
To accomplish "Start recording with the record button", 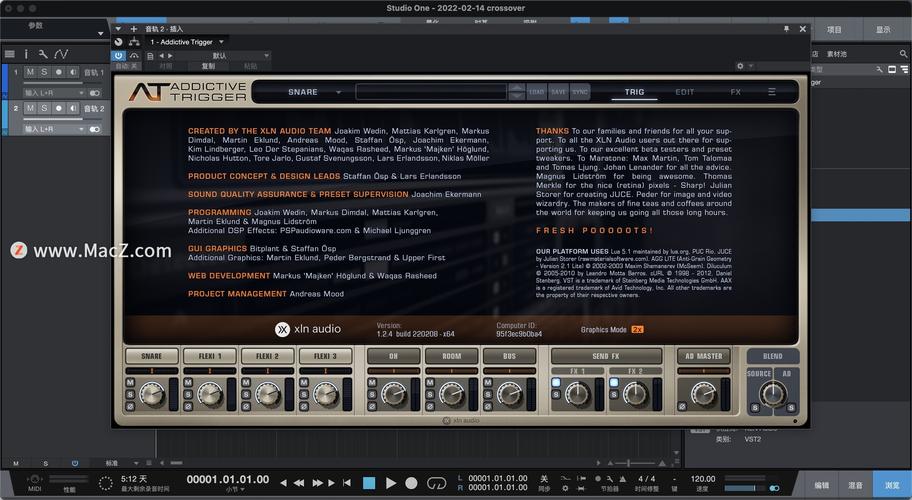I will click(x=411, y=483).
